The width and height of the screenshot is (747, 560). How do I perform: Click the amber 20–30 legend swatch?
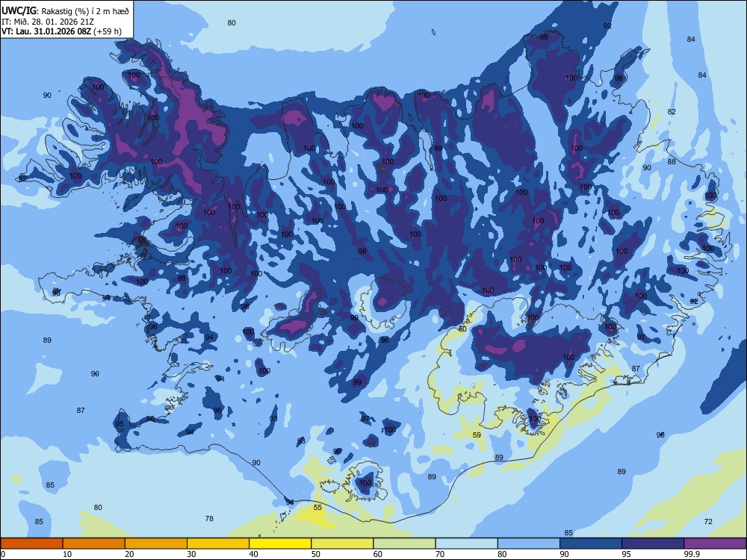(156, 544)
